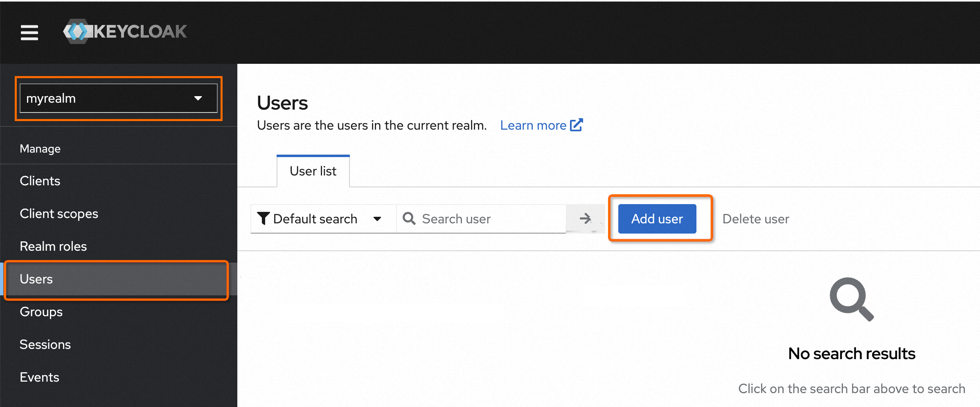980x407 pixels.
Task: Click the filter funnel icon
Action: coord(263,219)
